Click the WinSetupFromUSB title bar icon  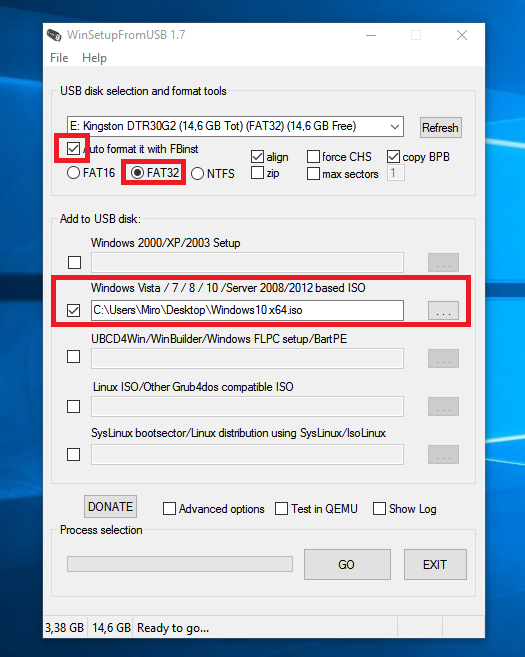click(54, 35)
